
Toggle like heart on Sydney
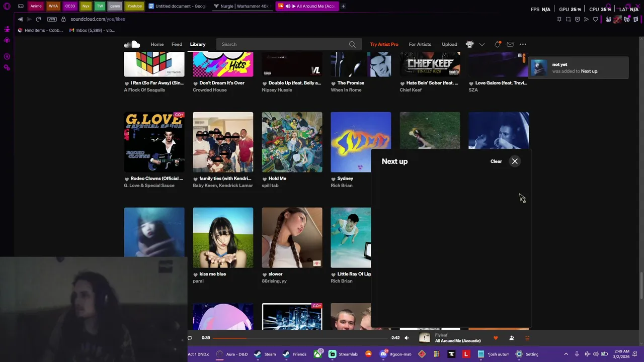point(334,179)
